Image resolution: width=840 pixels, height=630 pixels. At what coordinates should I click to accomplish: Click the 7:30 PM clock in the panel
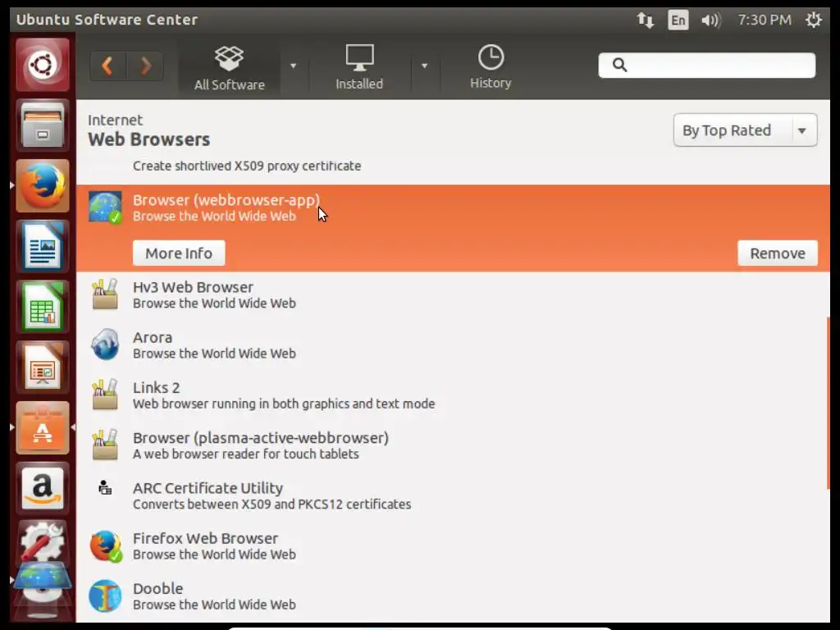[x=764, y=21]
